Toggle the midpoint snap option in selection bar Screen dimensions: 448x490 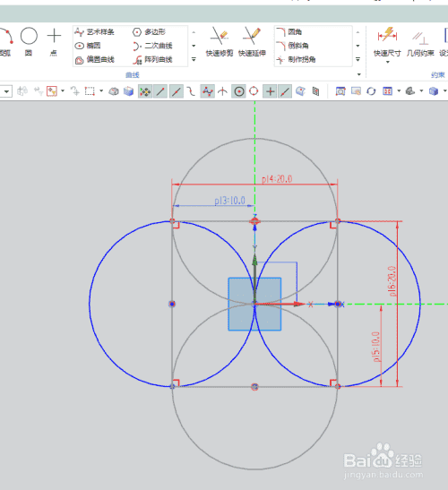[176, 91]
